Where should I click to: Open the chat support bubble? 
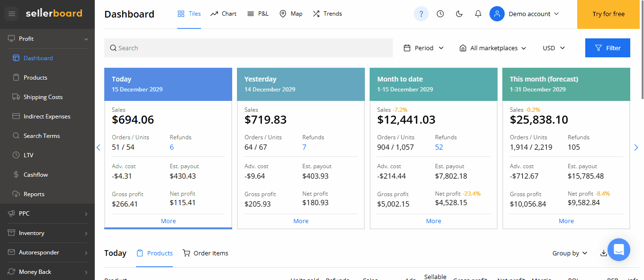pos(618,249)
